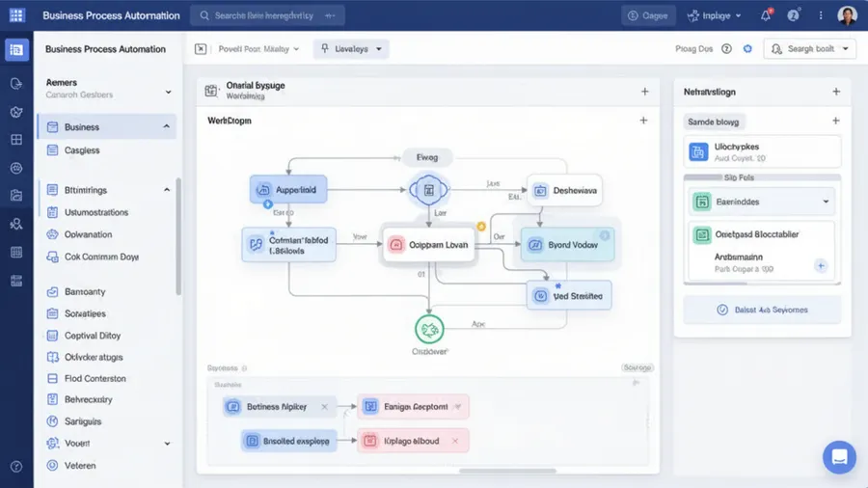Click the plus next to Samde blowg

(x=836, y=121)
